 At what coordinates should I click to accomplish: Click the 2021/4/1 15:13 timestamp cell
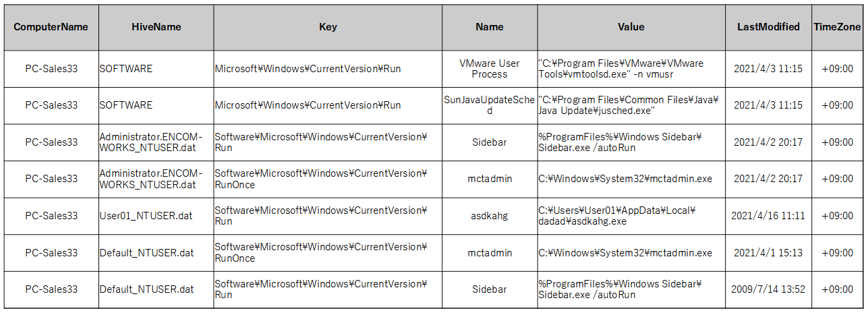point(768,253)
